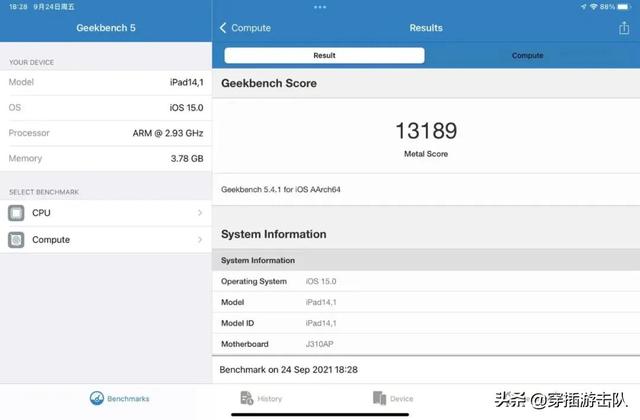Image resolution: width=640 pixels, height=420 pixels.
Task: Tap the iPad14,1 model value in sidebar
Action: click(x=187, y=82)
